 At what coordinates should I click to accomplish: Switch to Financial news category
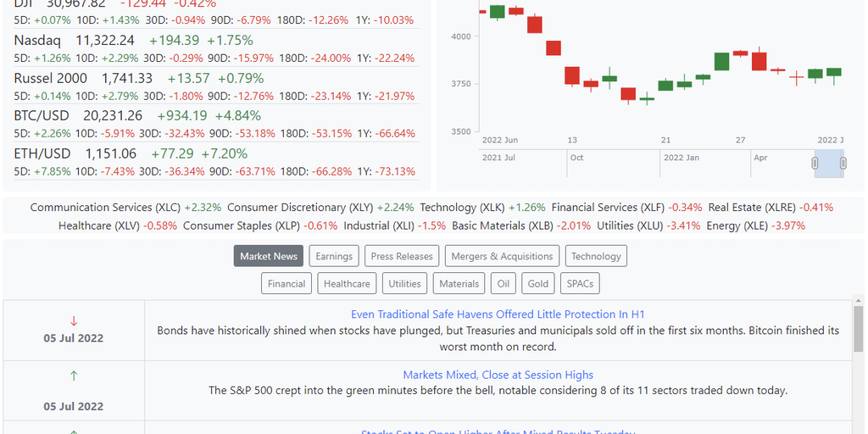(287, 283)
